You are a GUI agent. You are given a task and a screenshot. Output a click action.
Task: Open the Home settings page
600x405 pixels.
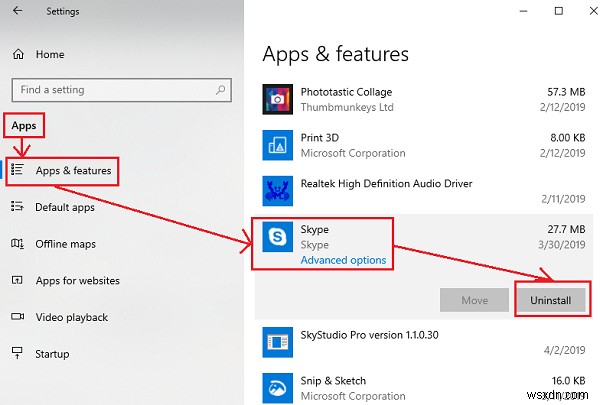click(x=50, y=54)
